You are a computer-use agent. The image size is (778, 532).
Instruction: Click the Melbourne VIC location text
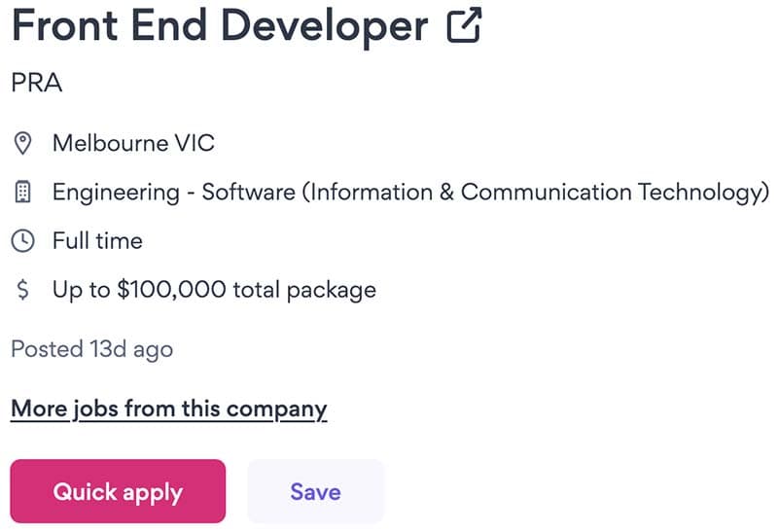point(133,143)
